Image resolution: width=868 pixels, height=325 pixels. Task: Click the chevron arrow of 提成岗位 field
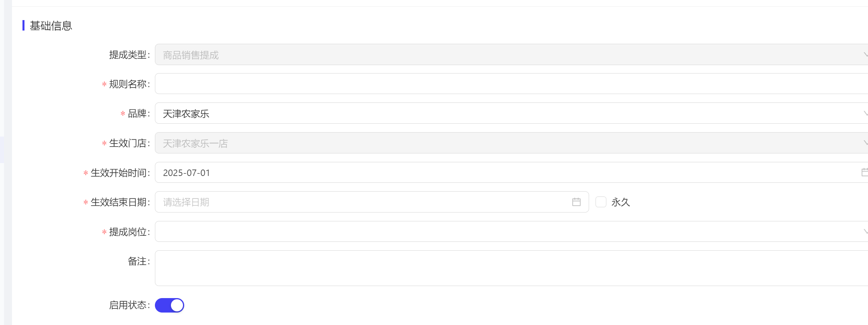[x=866, y=231]
